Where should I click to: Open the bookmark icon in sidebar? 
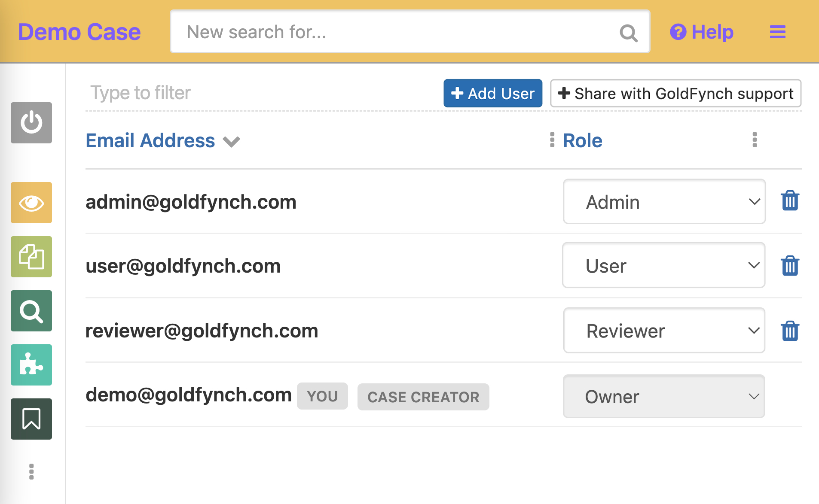(x=31, y=419)
